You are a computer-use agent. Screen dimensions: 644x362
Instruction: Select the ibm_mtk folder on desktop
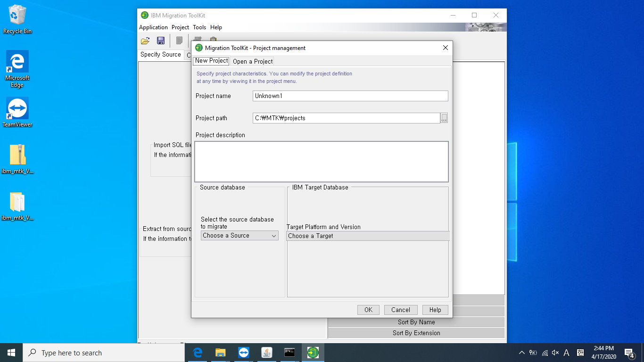(17, 206)
